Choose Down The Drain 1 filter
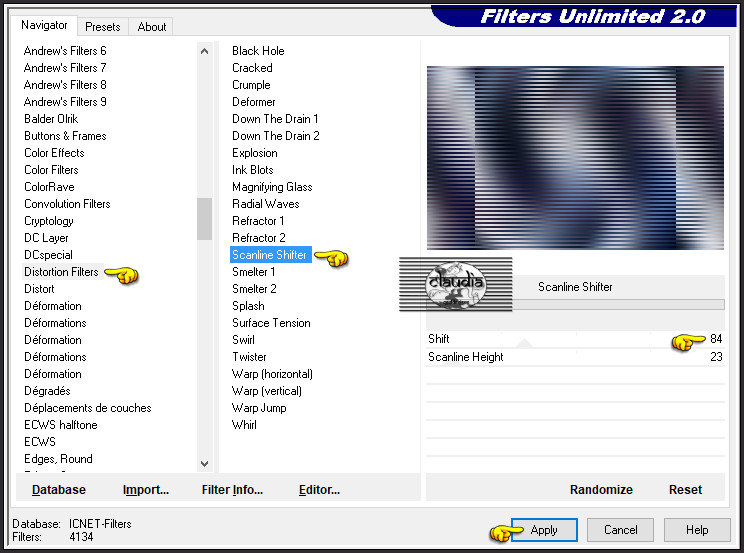Screen dimensions: 744x553 point(275,119)
